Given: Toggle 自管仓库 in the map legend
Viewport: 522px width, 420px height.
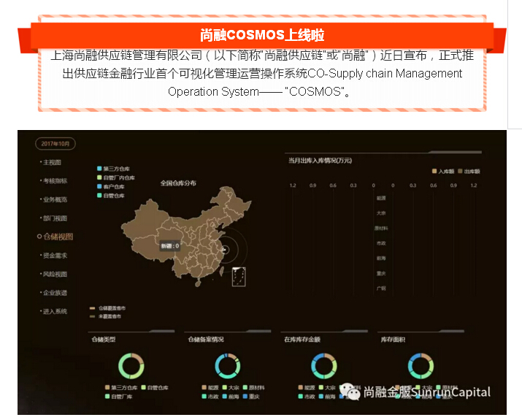Looking at the screenshot, I should coord(111,196).
